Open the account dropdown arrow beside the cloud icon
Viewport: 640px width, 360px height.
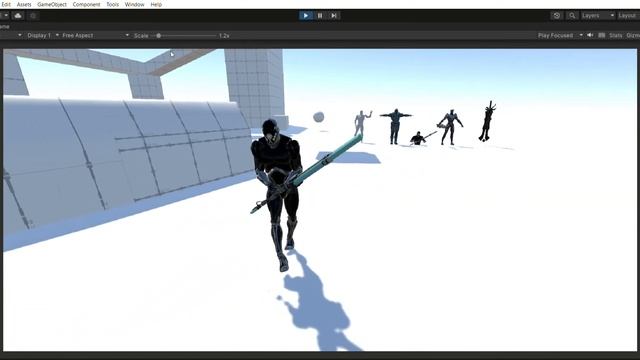coord(6,16)
